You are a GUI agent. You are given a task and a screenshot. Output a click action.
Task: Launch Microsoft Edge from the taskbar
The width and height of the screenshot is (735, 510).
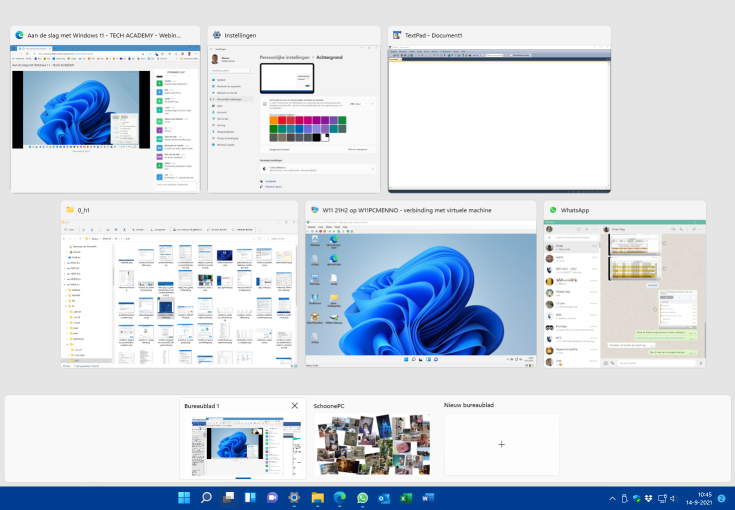(340, 498)
